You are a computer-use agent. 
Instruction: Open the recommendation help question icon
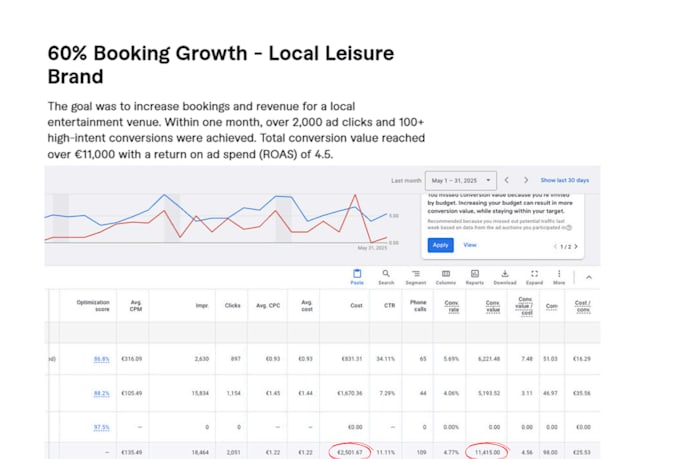point(569,227)
